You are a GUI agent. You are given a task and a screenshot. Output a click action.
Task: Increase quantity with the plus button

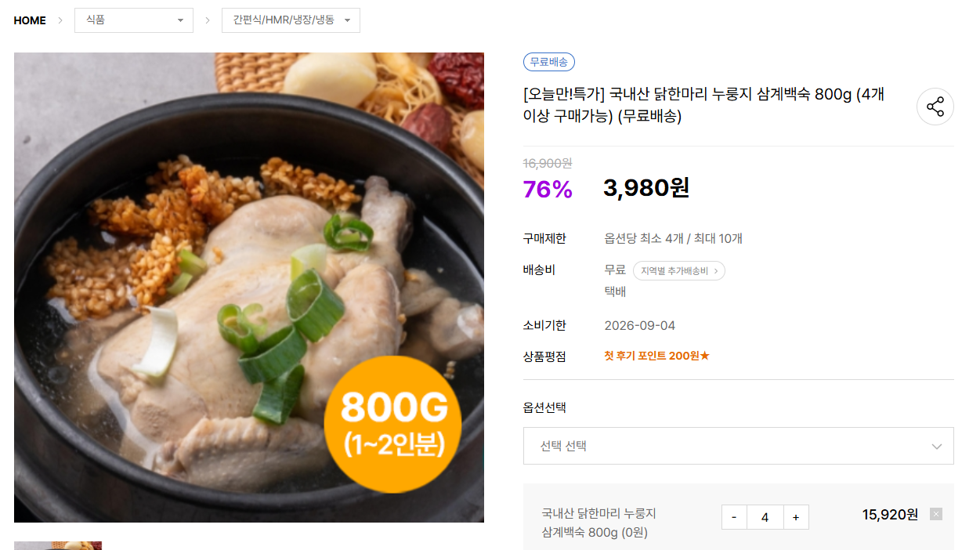796,517
